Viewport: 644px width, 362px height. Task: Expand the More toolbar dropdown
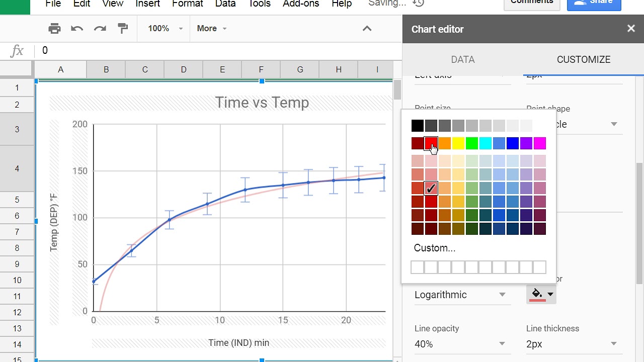coord(212,29)
